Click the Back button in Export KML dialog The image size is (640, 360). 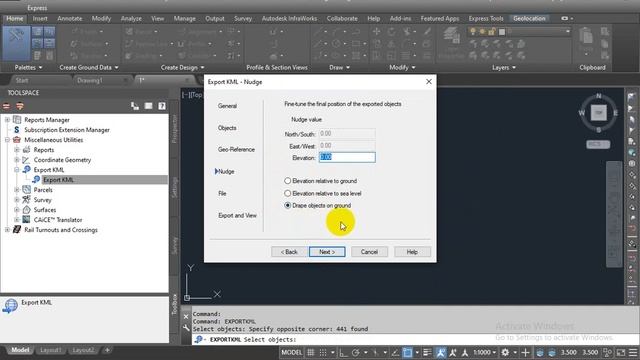click(x=289, y=252)
